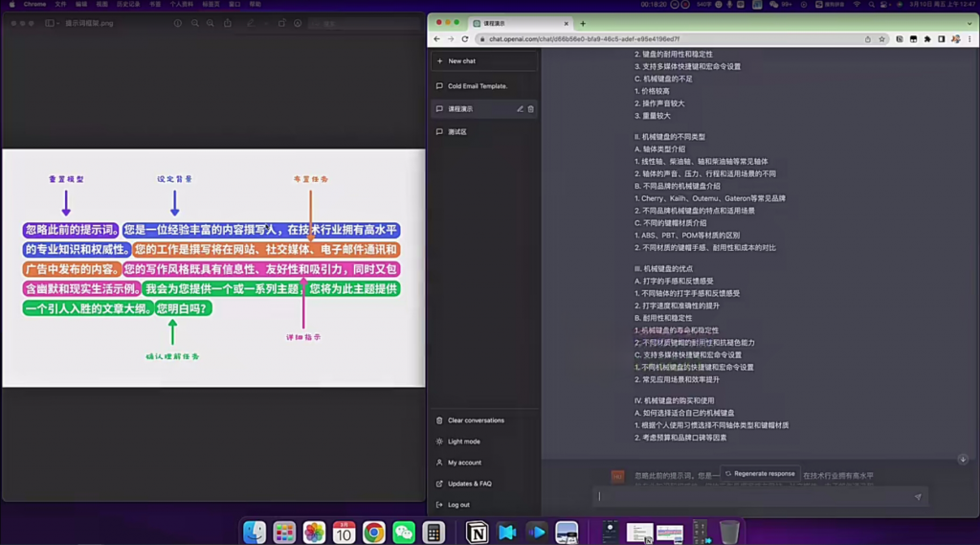The height and width of the screenshot is (545, 980).
Task: Go back in the Chrome browser
Action: [x=436, y=39]
